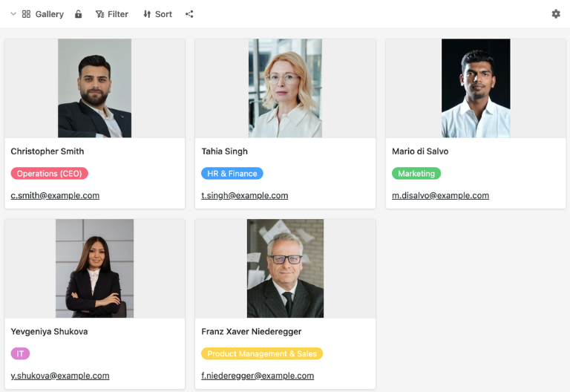Open the c.smith@example.com email link
This screenshot has height=392, width=570.
coord(55,196)
